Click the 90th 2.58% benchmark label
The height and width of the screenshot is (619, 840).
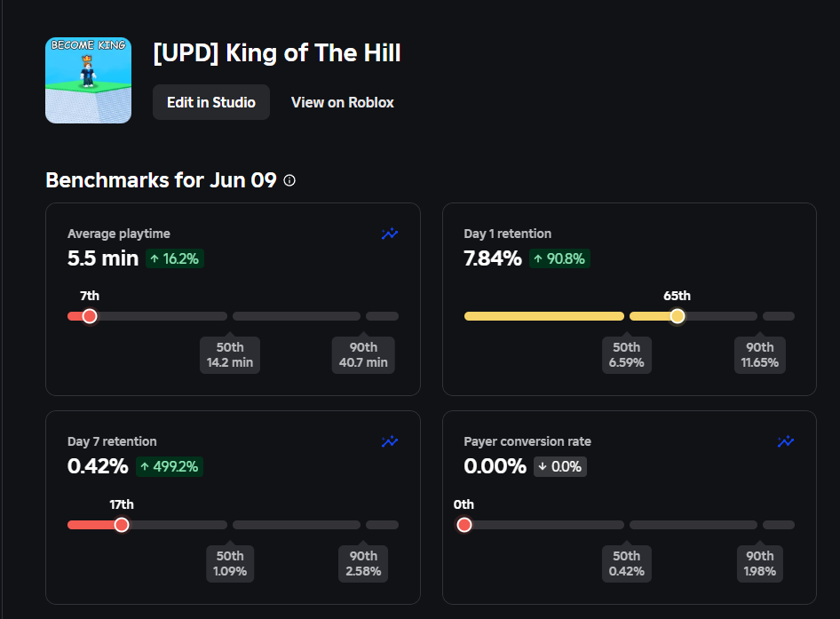(363, 564)
